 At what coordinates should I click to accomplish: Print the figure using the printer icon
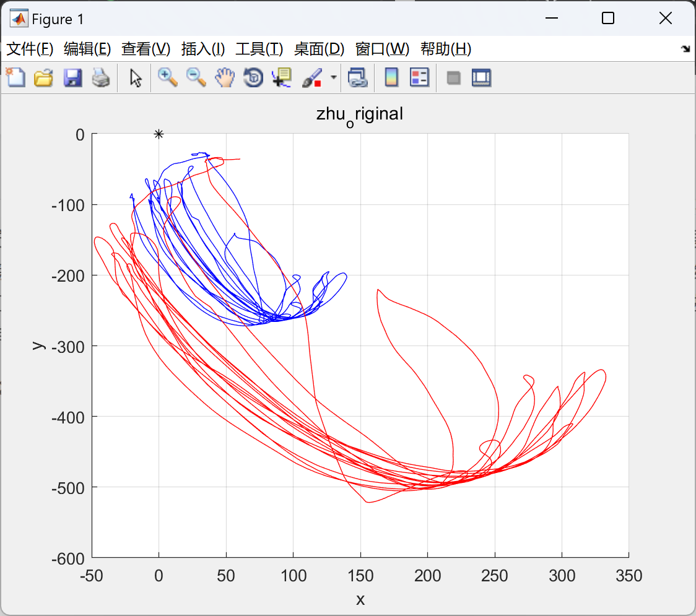pyautogui.click(x=101, y=77)
